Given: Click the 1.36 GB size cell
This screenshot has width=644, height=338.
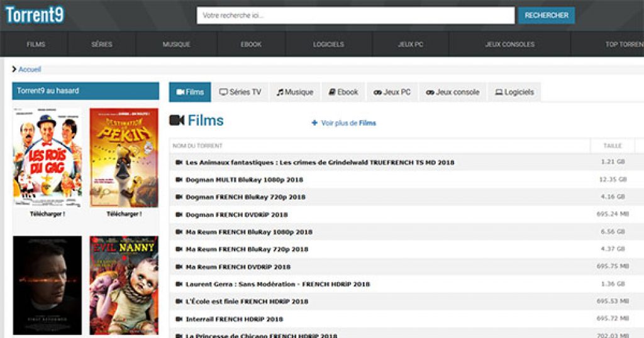Looking at the screenshot, I should click(613, 283).
